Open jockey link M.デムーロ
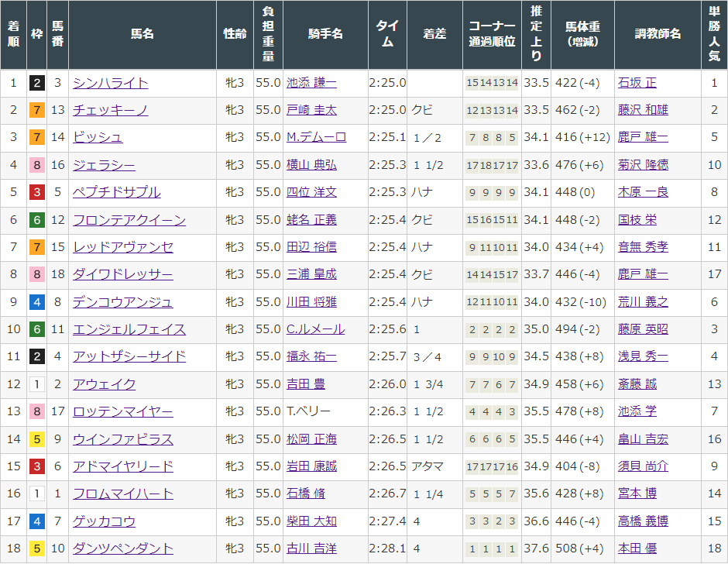Viewport: 728px width, 564px height. 316,138
